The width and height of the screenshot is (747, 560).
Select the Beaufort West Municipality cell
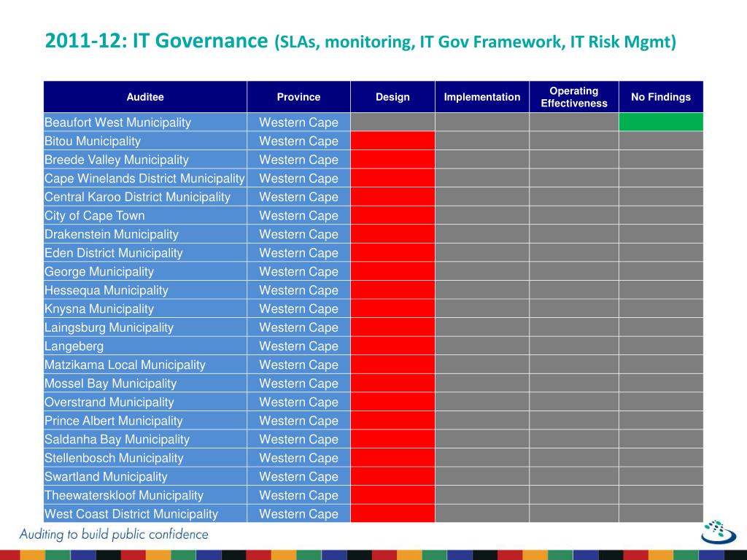click(x=145, y=122)
